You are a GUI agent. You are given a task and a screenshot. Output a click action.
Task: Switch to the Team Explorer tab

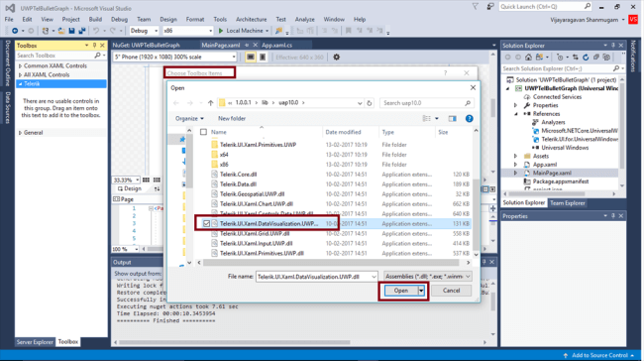(567, 203)
